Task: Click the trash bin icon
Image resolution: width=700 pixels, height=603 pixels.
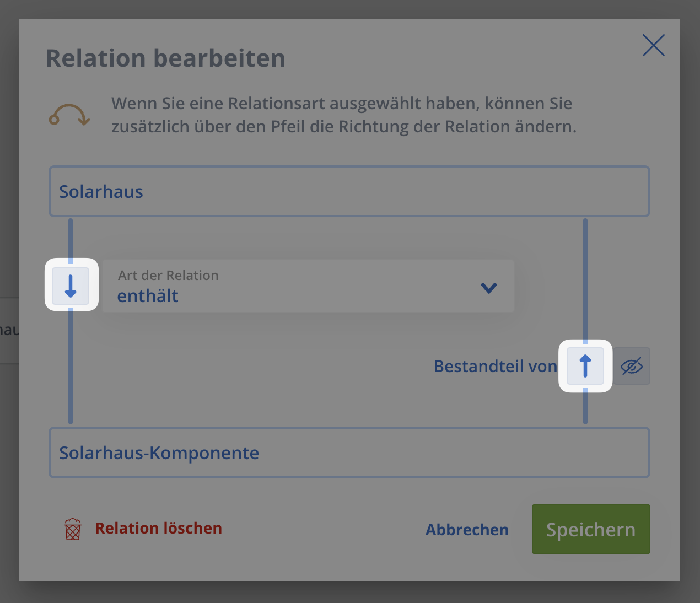Action: point(73,529)
